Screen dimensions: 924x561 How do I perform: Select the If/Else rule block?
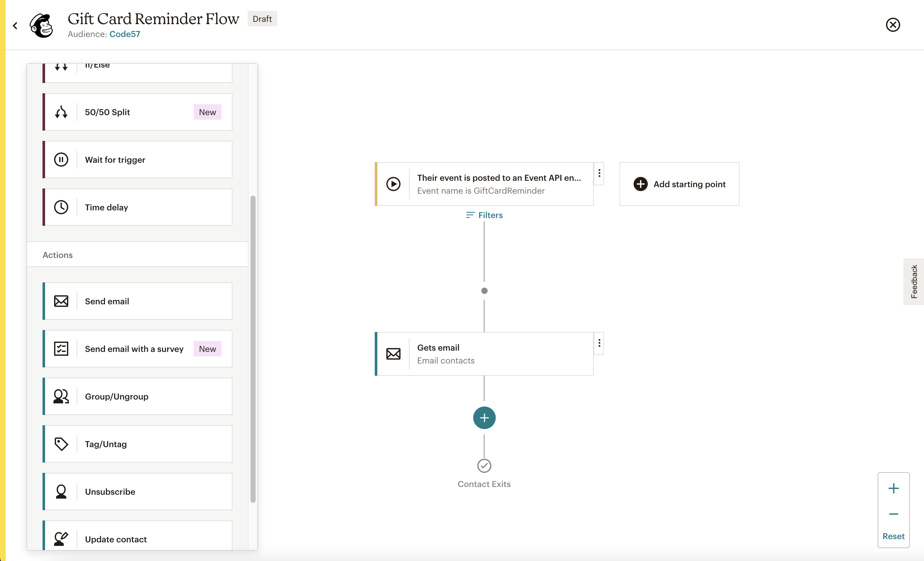[137, 73]
